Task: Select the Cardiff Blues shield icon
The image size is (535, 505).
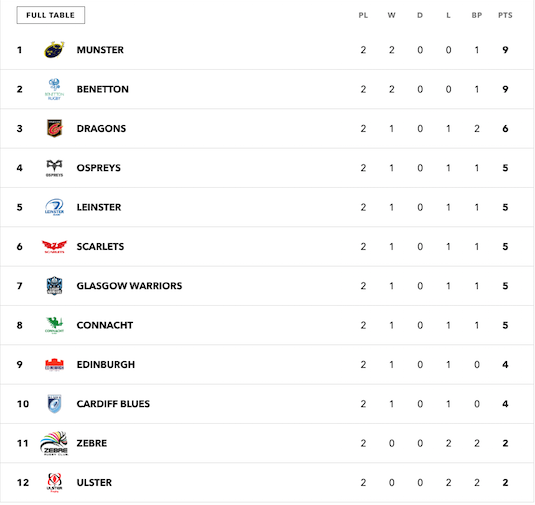Action: (x=54, y=404)
